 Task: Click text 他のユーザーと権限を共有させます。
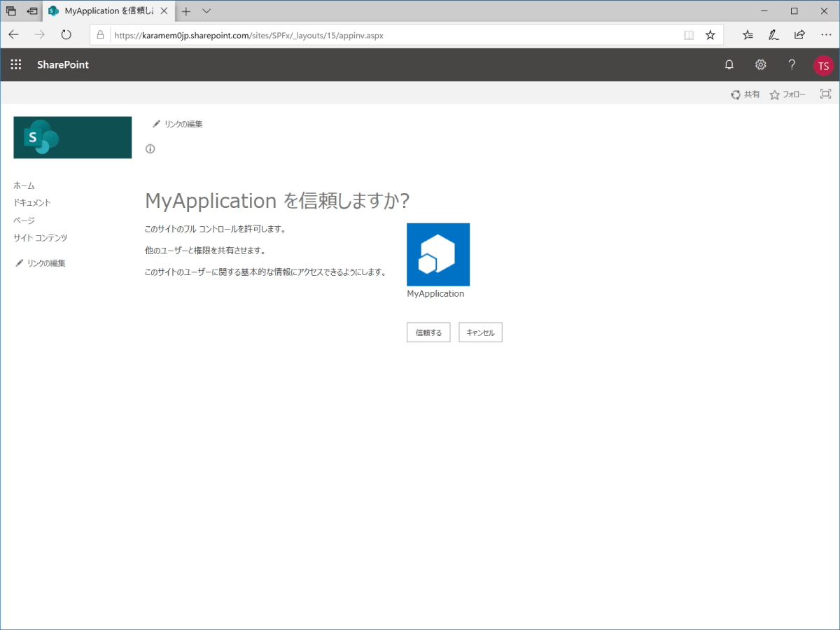pos(205,250)
